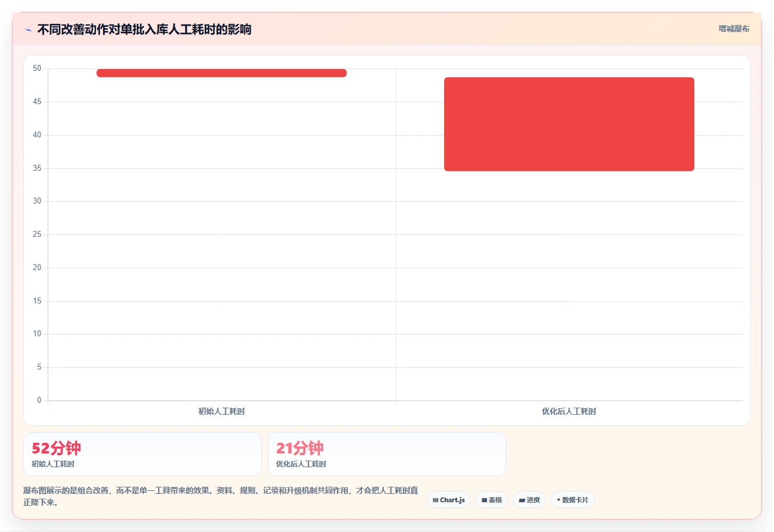Click the x-axis label 优化后人工耗时

[569, 411]
